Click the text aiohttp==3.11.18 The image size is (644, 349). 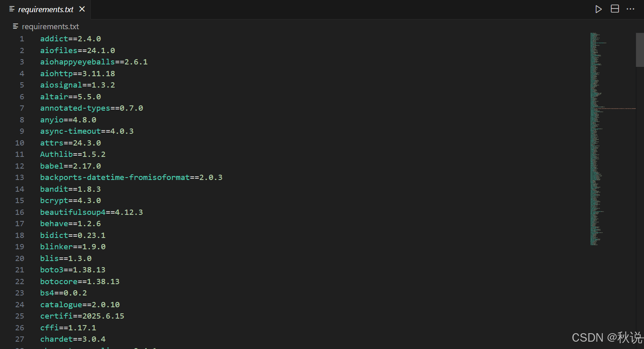pyautogui.click(x=77, y=74)
